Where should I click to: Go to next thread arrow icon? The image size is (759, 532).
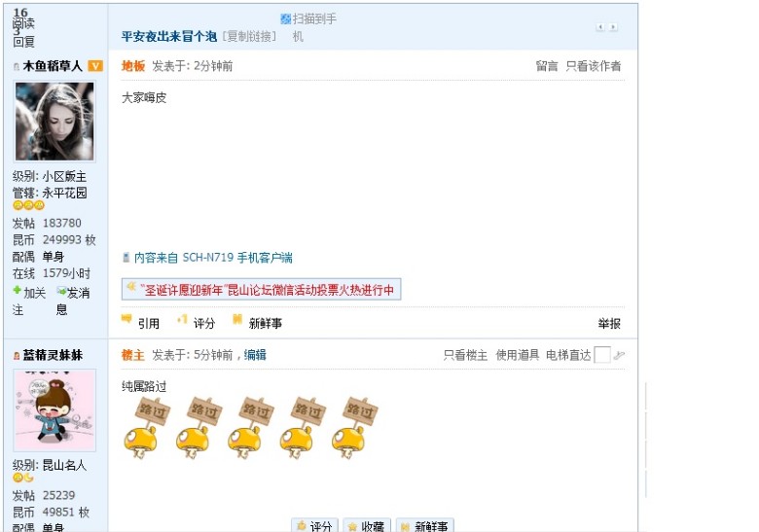pos(613,27)
